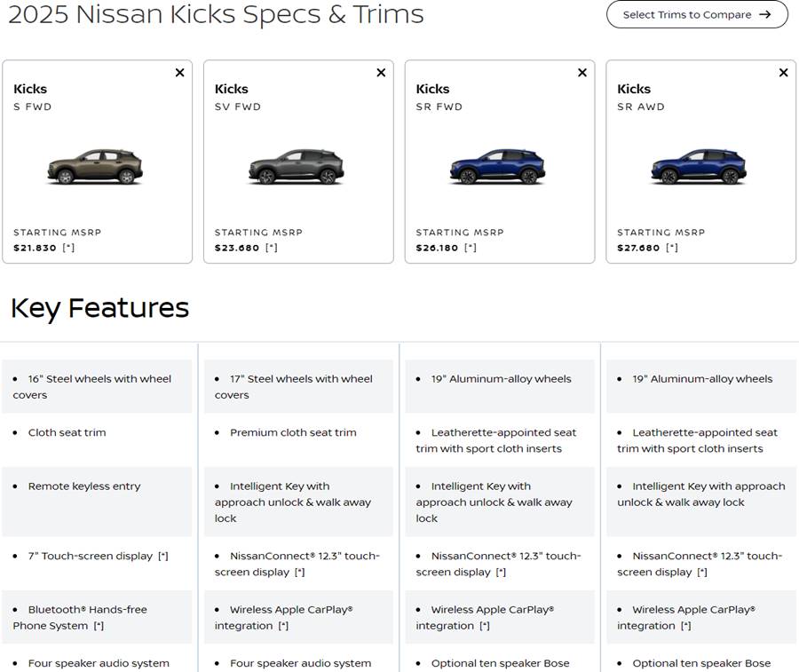Open SV FWD NissanConnect display disclaimer marker
The width and height of the screenshot is (799, 672).
300,573
